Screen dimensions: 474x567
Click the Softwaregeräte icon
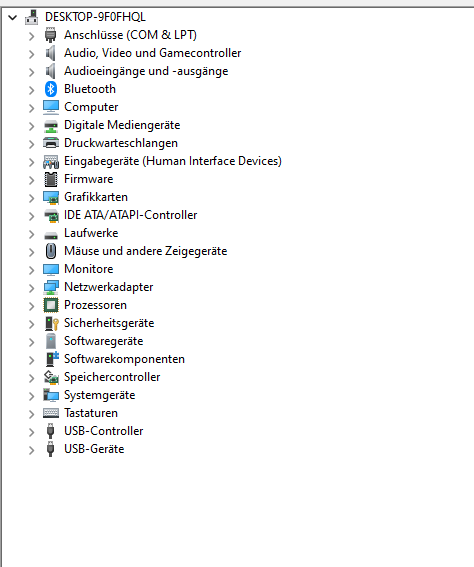click(x=51, y=341)
